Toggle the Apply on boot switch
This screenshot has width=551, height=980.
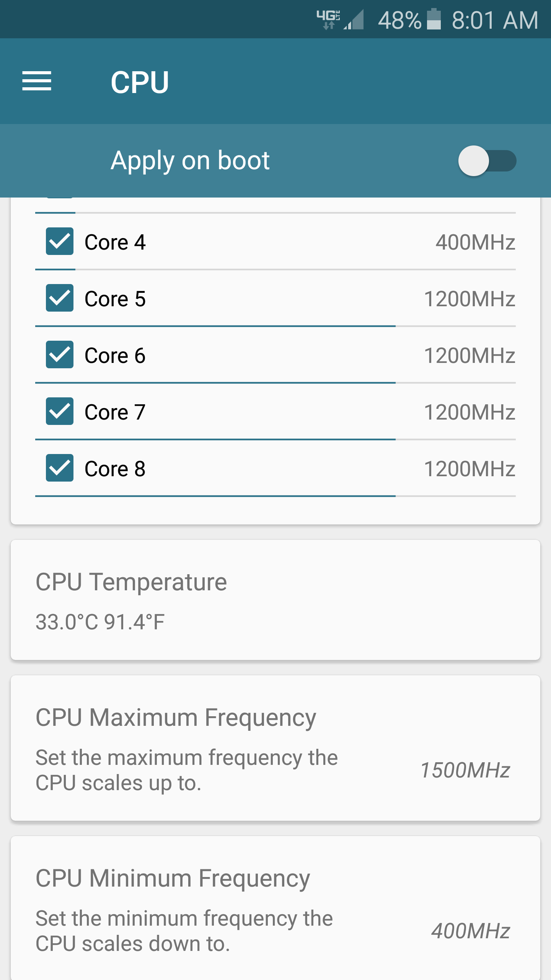tap(487, 161)
